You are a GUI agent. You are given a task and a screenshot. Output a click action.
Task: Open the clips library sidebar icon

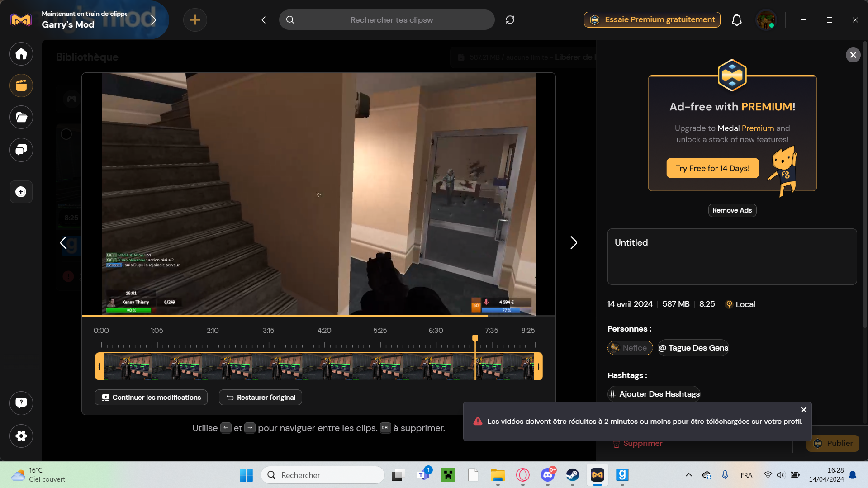pyautogui.click(x=21, y=85)
